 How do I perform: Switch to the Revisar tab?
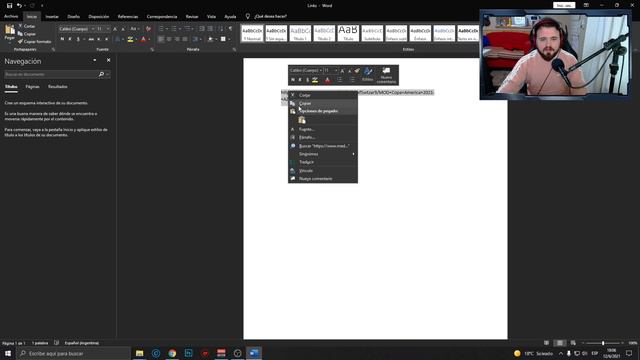tap(192, 17)
